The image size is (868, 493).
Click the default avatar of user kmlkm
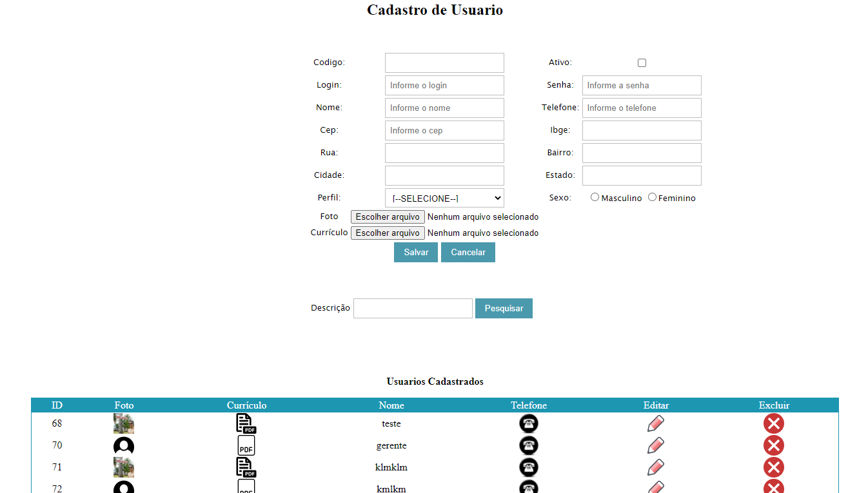(x=124, y=487)
